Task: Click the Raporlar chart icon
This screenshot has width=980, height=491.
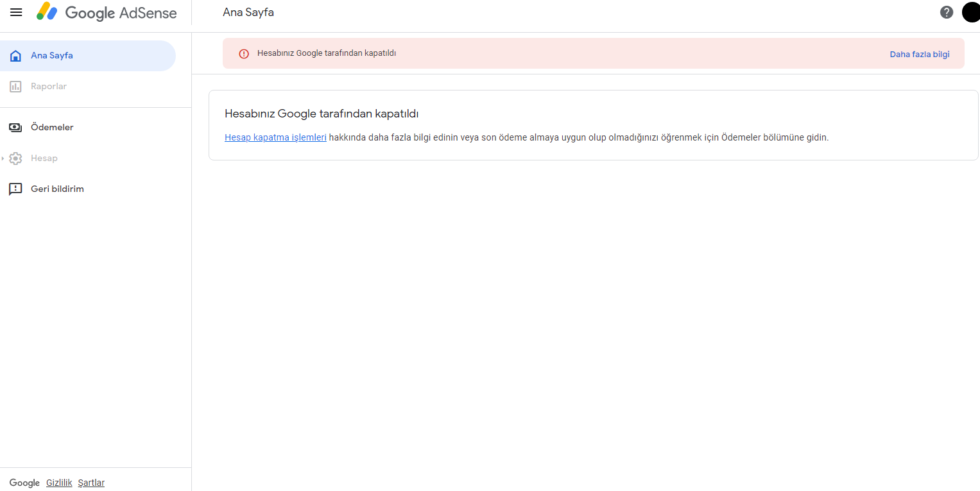Action: click(16, 87)
